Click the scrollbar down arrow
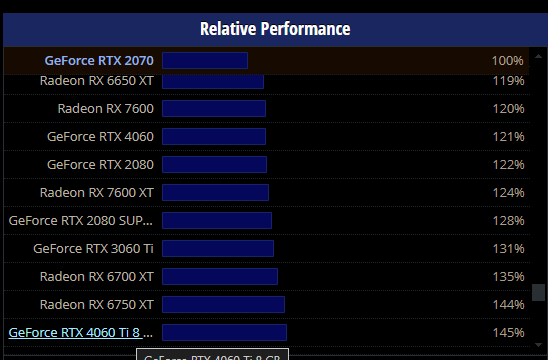548x360 pixels. click(538, 345)
